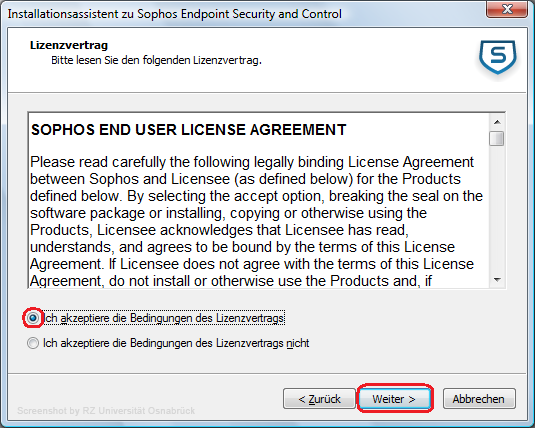Click the bold 'Lizenzvertrag' heading
This screenshot has height=428, width=535.
69,45
